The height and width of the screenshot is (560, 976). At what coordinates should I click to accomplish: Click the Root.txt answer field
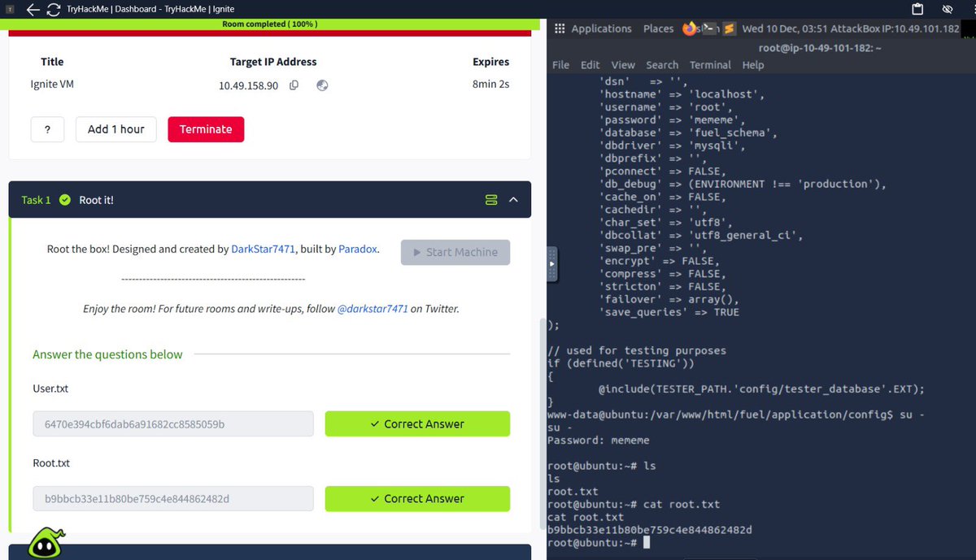pos(173,498)
